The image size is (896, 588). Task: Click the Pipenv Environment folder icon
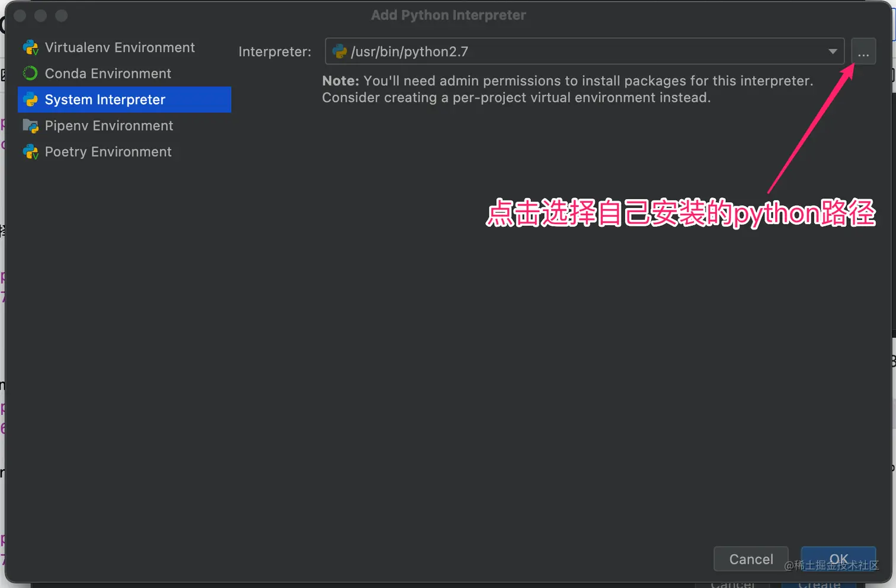pyautogui.click(x=30, y=126)
